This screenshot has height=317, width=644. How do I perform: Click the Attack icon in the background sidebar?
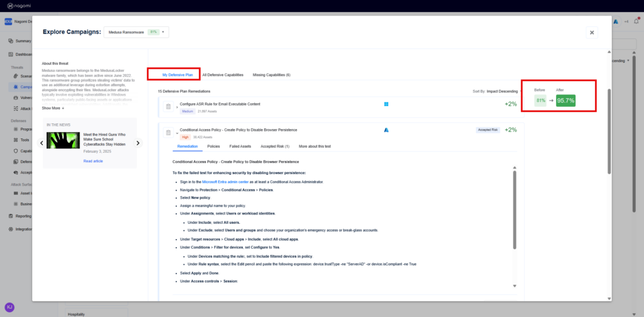tap(16, 109)
